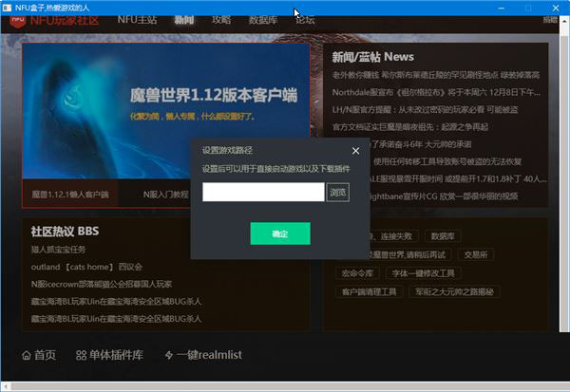Open the 老外教你赚钱 news item
The width and height of the screenshot is (570, 392).
(x=436, y=75)
